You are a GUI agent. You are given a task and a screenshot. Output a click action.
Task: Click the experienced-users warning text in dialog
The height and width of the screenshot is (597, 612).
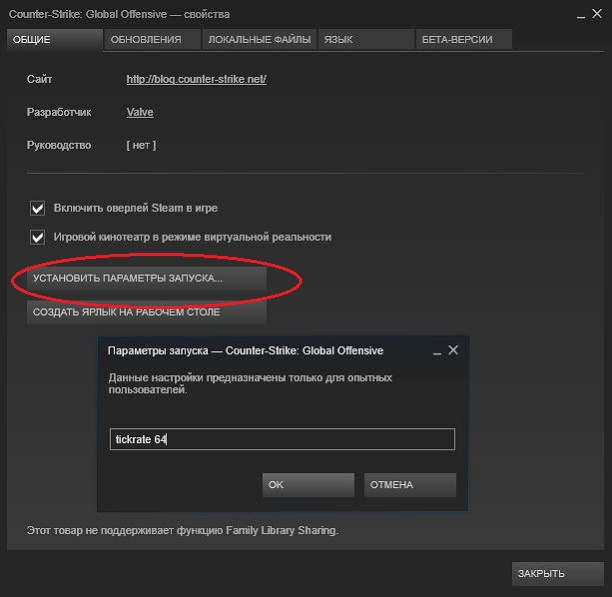(x=250, y=384)
